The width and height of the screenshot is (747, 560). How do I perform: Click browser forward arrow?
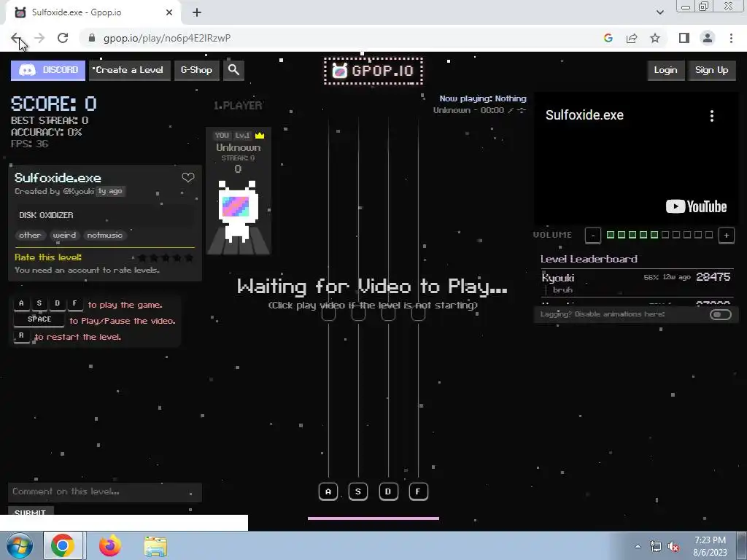point(39,38)
